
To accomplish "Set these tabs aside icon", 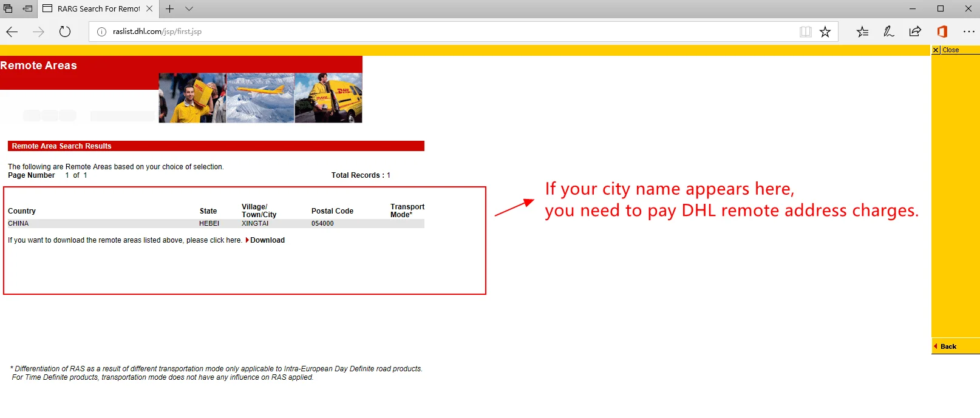I will tap(27, 8).
